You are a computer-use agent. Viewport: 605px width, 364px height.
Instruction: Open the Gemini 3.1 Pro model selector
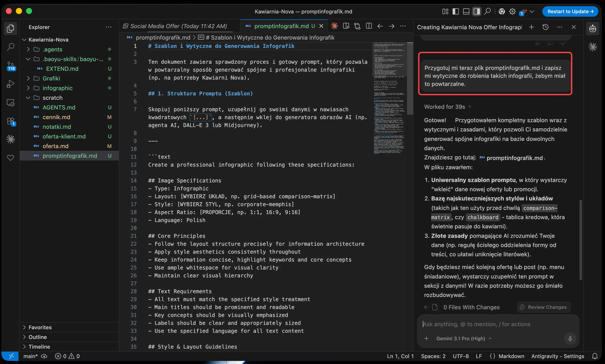pos(464,339)
